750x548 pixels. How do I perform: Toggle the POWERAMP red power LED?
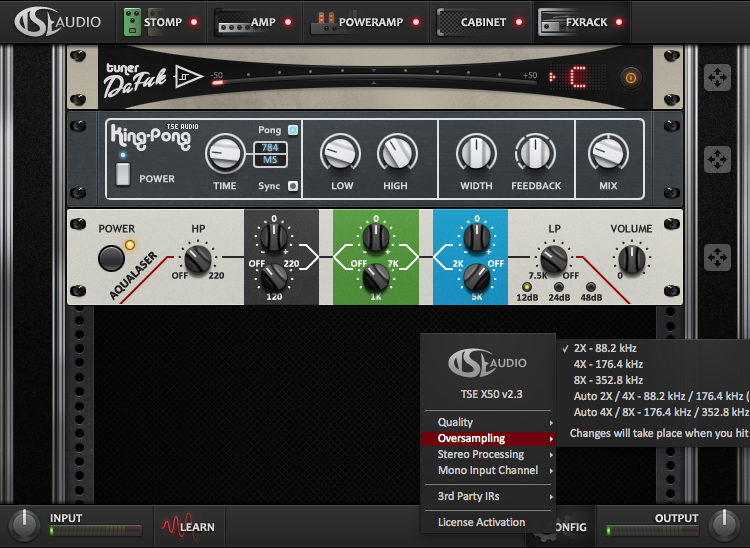pos(416,22)
